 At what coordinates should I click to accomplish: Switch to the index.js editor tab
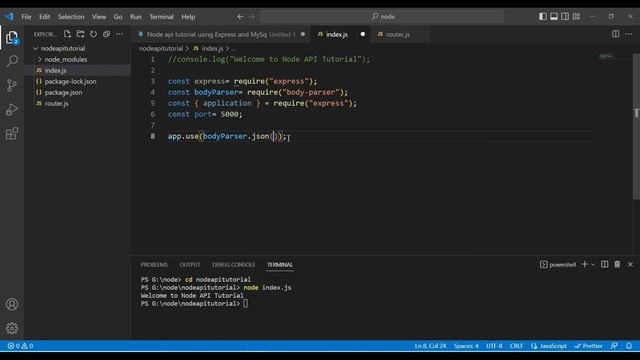click(x=341, y=34)
